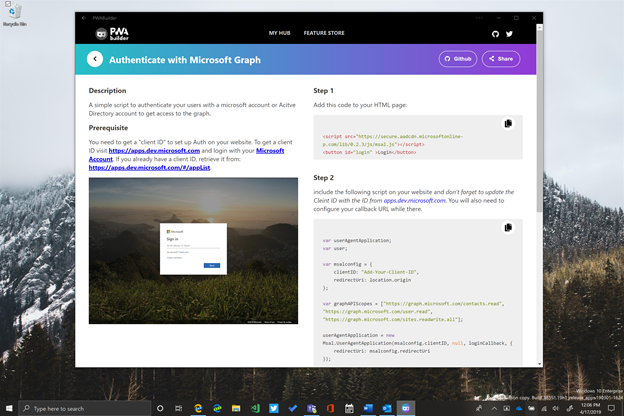Click the Description heading
This screenshot has width=624, height=416.
coord(107,91)
